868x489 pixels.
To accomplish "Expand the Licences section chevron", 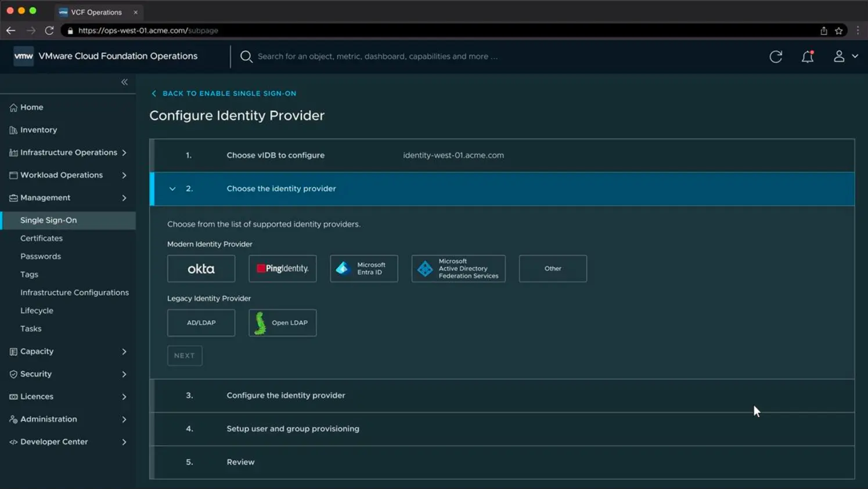I will tap(124, 397).
